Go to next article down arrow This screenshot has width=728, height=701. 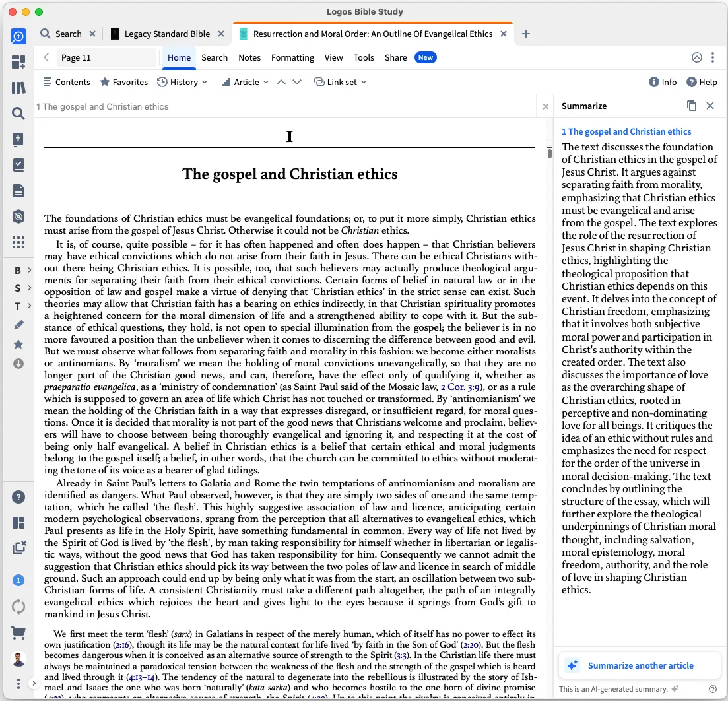click(x=297, y=82)
